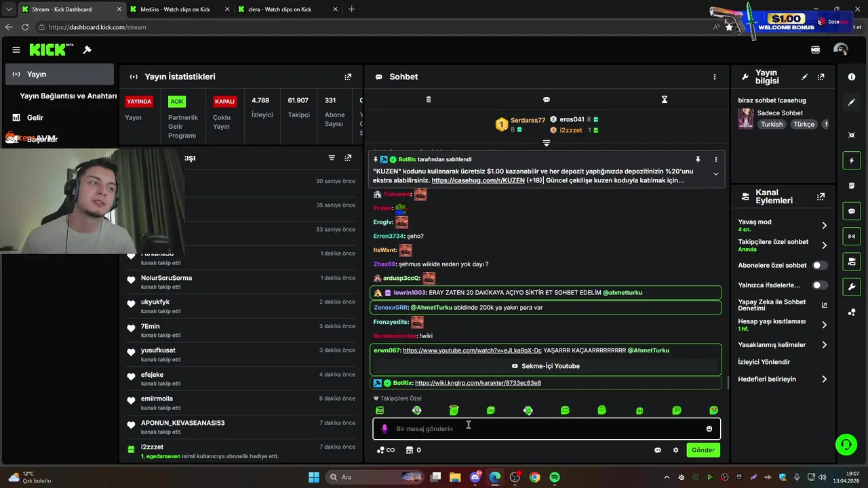
Task: Toggle the chat bubble panel icon in right rail
Action: tap(852, 211)
